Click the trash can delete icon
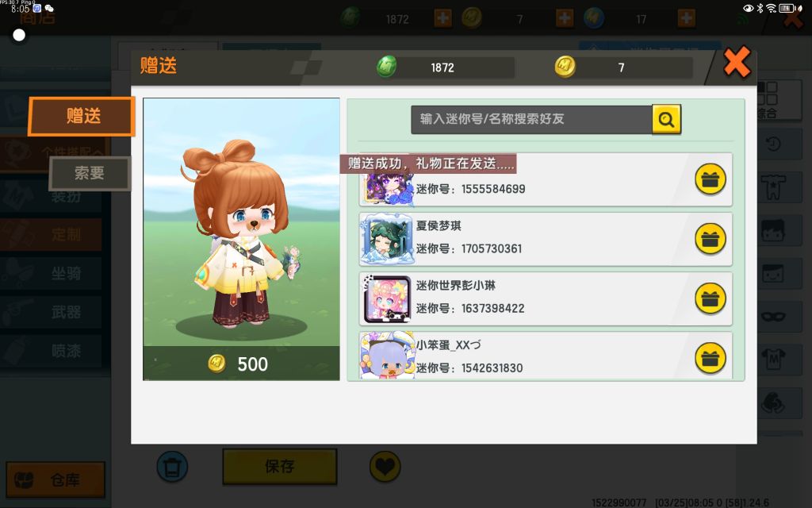Viewport: 812px width, 508px height. (172, 467)
